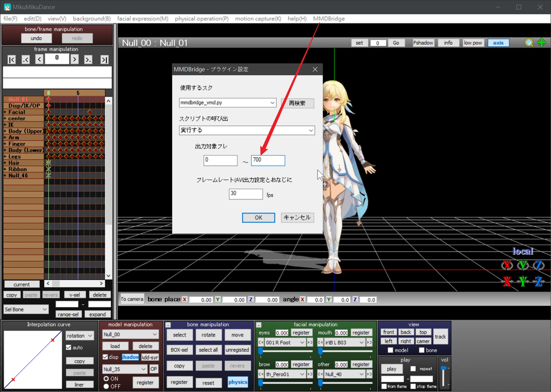
Task: Go to next keyframe button
Action: coord(88,60)
